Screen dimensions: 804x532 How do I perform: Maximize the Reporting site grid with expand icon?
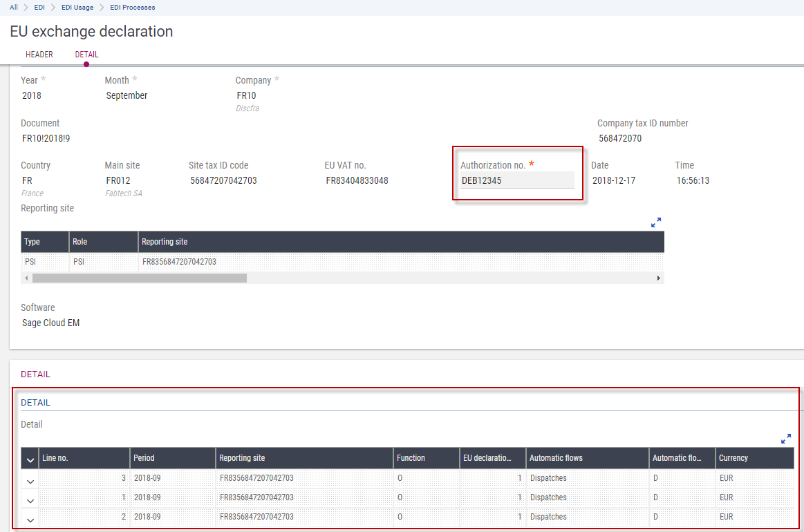pyautogui.click(x=656, y=222)
